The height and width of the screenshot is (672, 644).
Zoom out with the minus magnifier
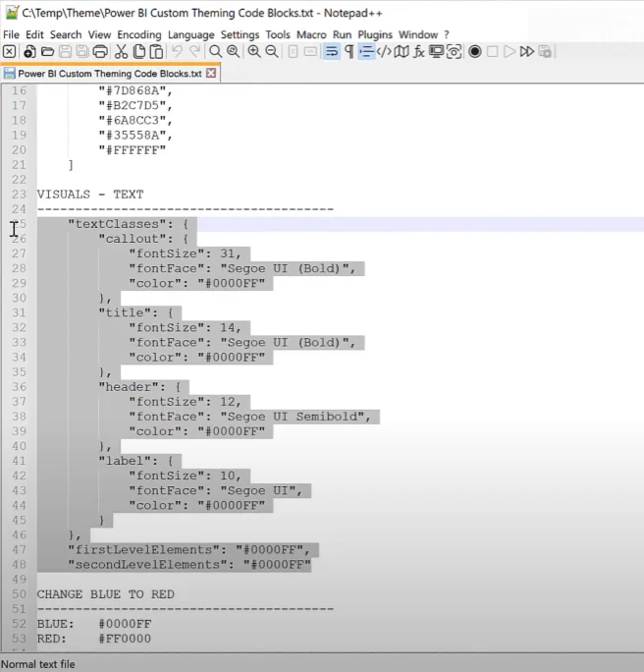click(x=272, y=52)
